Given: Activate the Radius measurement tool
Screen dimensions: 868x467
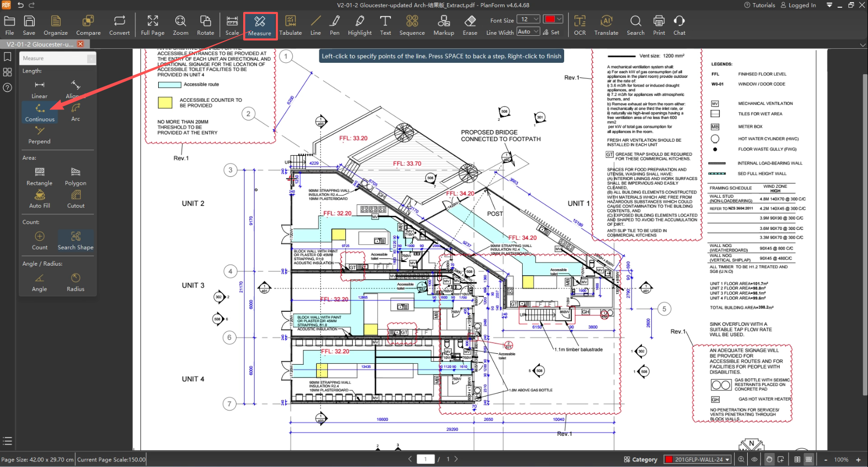Looking at the screenshot, I should click(76, 282).
